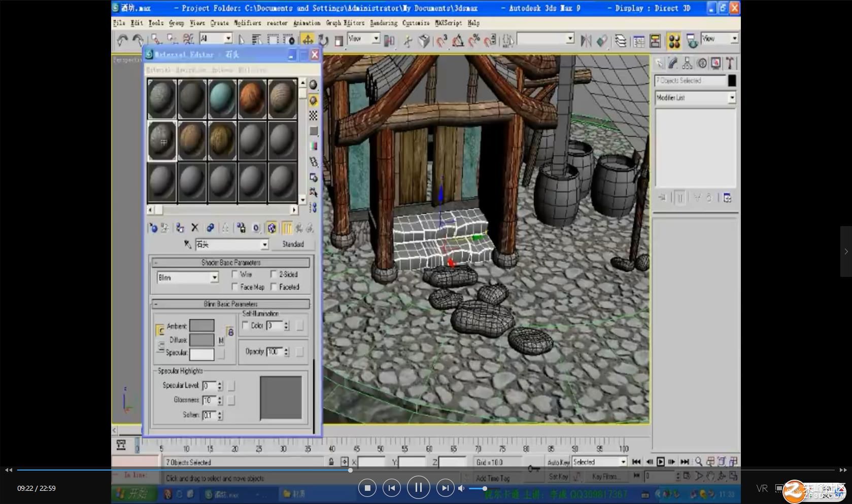This screenshot has width=852, height=504.
Task: Collapse the Blinn Basic Parameters rollout
Action: click(231, 304)
